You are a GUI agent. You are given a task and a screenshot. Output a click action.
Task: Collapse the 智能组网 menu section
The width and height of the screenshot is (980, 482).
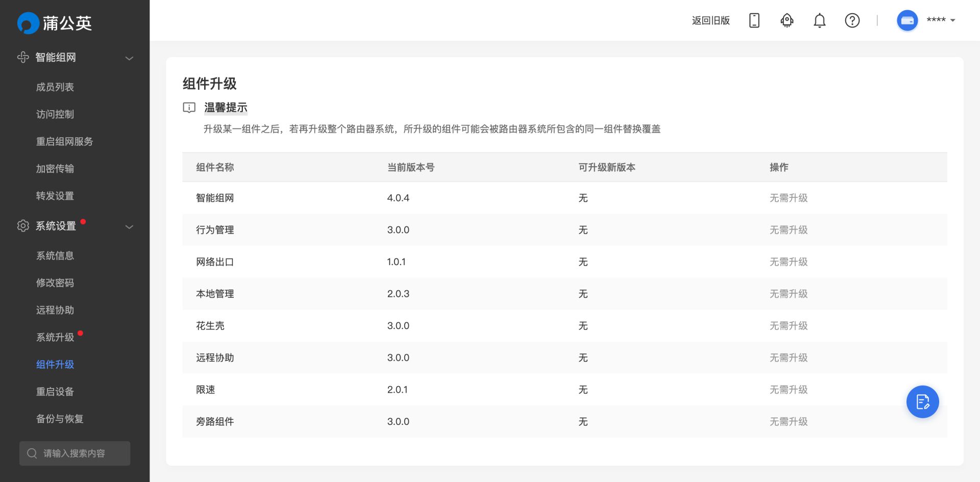pos(129,58)
